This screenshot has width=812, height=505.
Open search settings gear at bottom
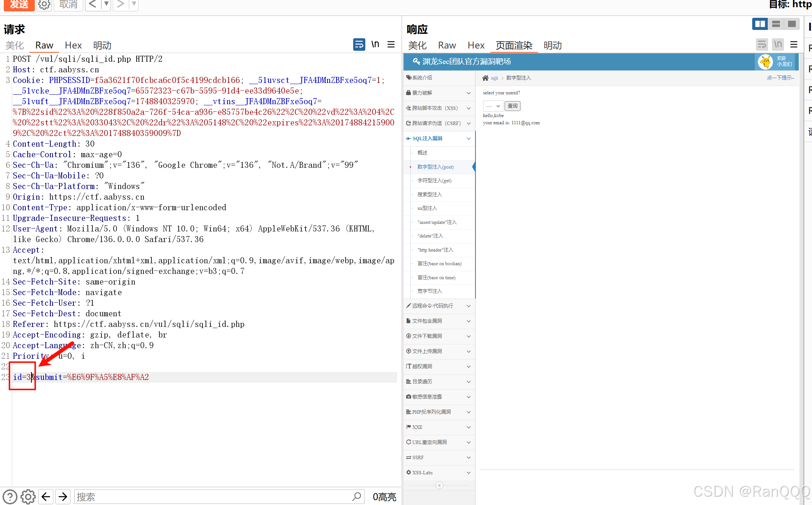[x=28, y=496]
